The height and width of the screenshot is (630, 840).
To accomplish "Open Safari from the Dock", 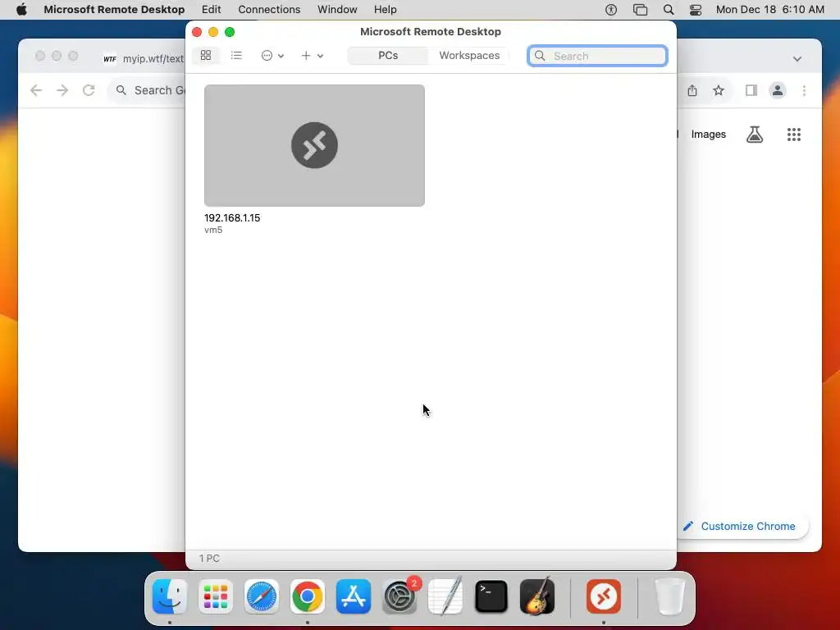I will (262, 596).
